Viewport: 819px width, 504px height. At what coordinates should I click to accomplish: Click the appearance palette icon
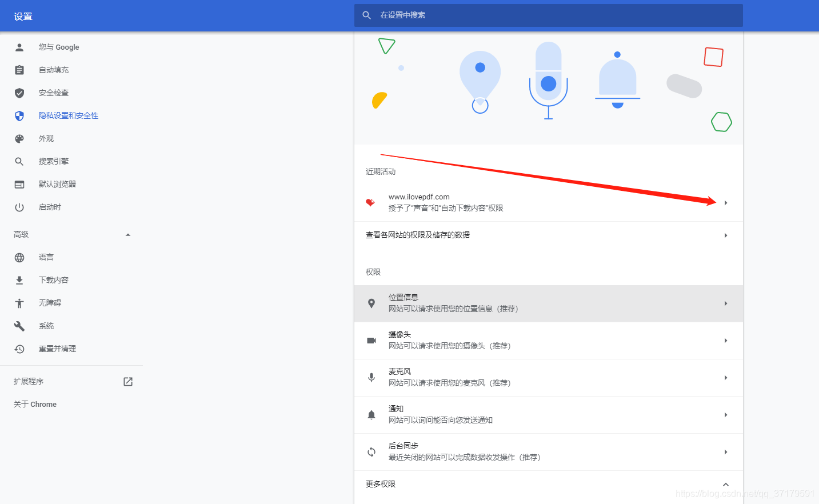[19, 138]
